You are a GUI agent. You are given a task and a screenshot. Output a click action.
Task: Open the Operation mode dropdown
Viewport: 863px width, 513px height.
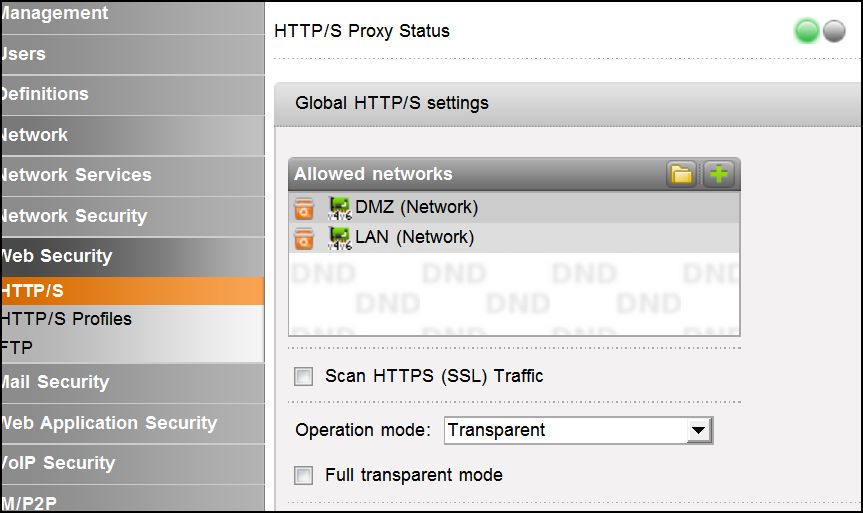(698, 431)
